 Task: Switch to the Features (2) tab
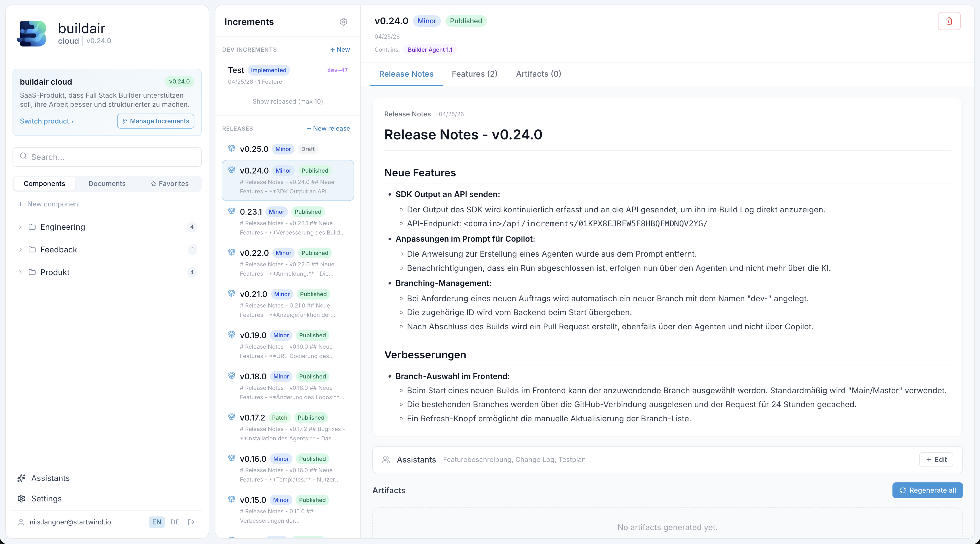pyautogui.click(x=474, y=74)
